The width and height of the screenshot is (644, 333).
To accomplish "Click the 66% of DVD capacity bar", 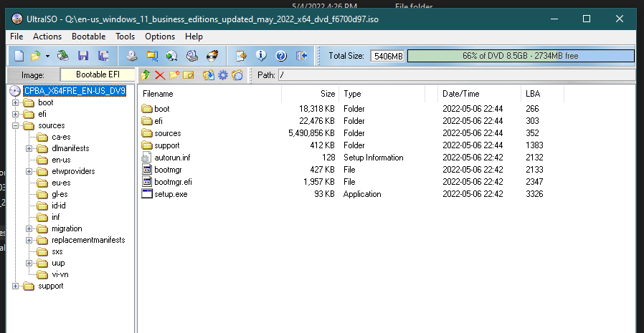I will (521, 56).
